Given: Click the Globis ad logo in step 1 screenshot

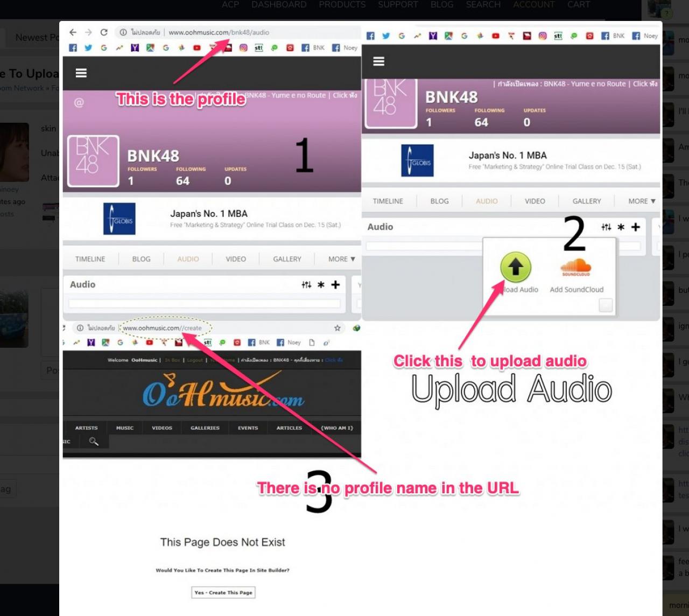Looking at the screenshot, I should pyautogui.click(x=119, y=219).
